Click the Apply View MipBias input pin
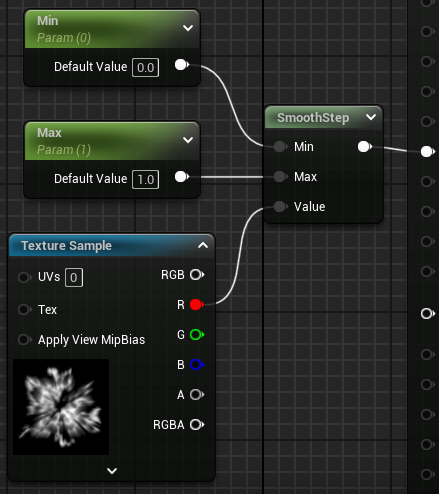Screen dimensions: 439x494 (25, 340)
